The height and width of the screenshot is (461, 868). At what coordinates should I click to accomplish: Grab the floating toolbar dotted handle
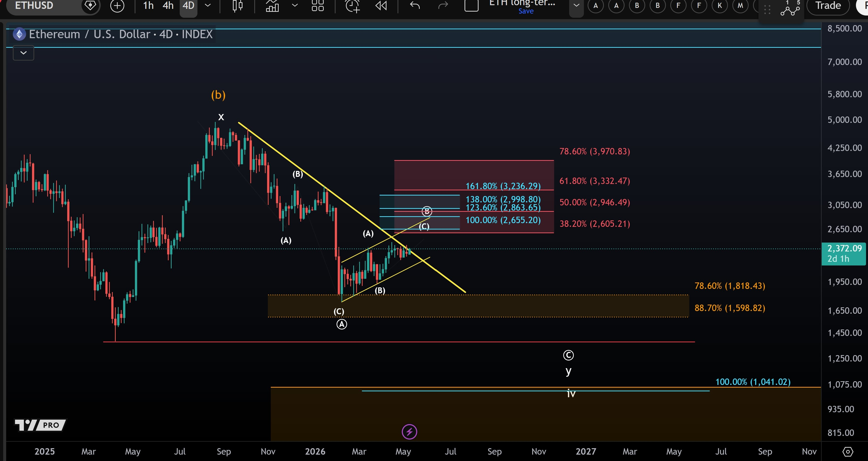pyautogui.click(x=768, y=10)
